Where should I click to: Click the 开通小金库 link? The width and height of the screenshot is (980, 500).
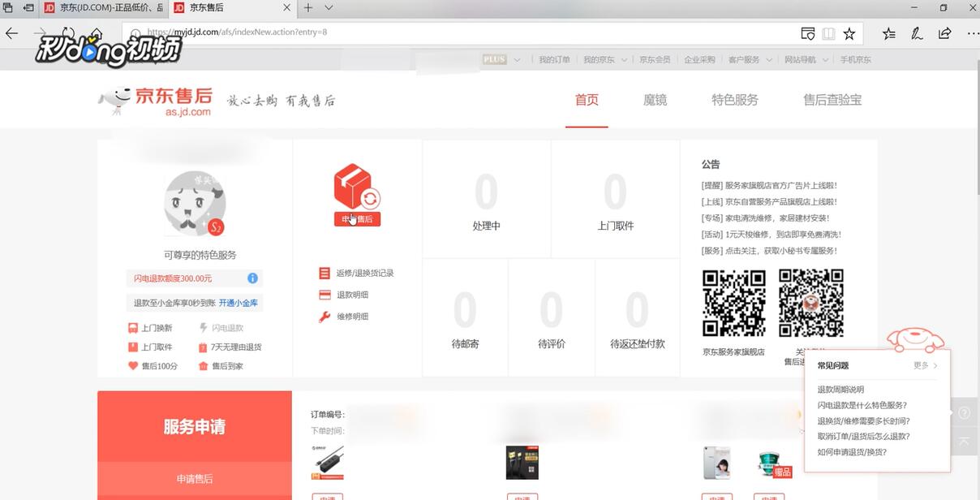point(238,303)
